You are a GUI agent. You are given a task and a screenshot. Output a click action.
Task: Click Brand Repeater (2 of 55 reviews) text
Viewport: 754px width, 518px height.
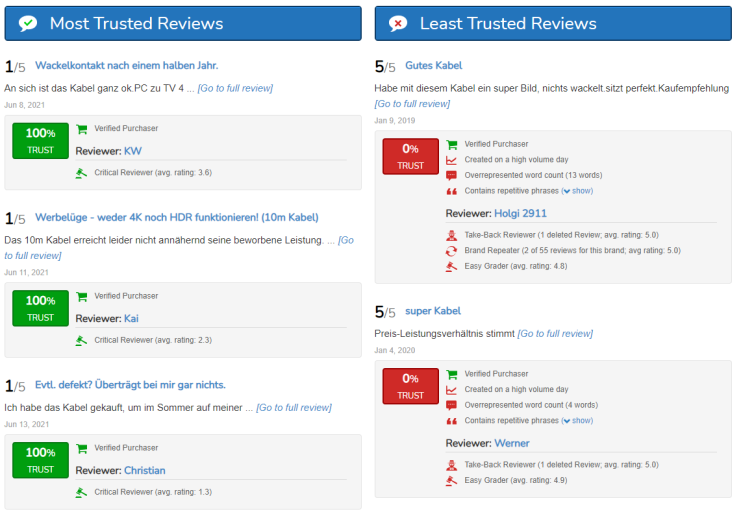(572, 251)
